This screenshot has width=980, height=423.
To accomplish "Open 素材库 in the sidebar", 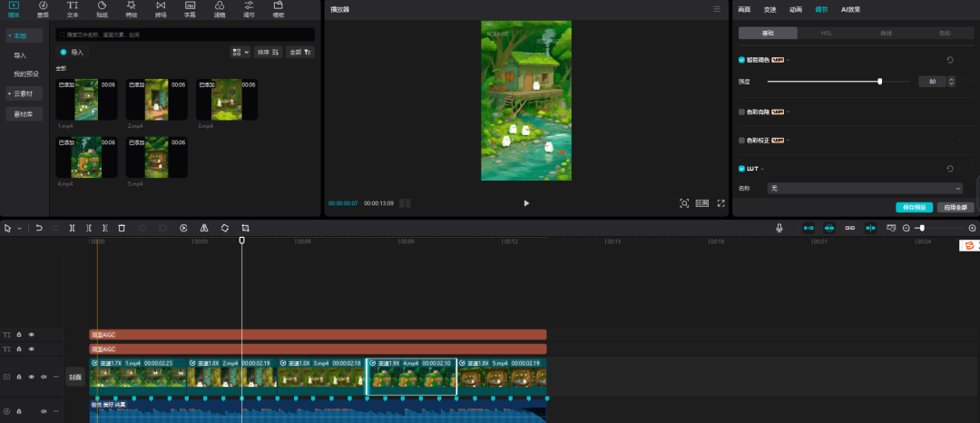I will (x=24, y=114).
